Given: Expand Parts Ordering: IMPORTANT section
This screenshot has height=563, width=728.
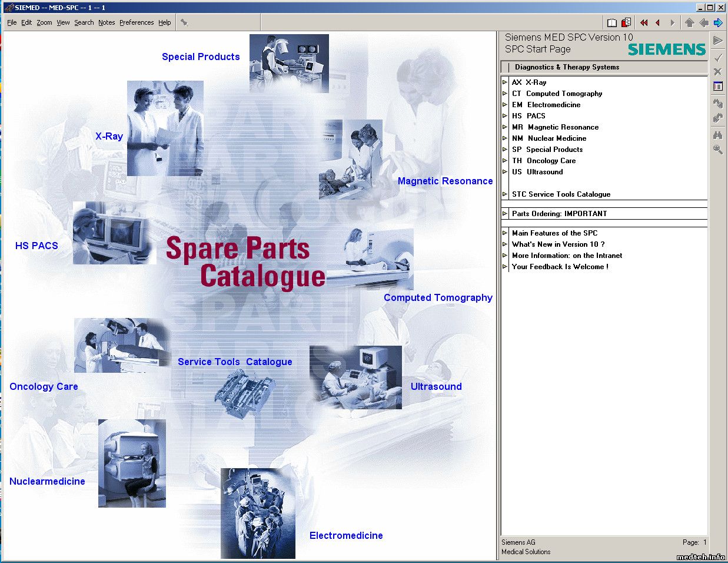Looking at the screenshot, I should click(x=505, y=214).
